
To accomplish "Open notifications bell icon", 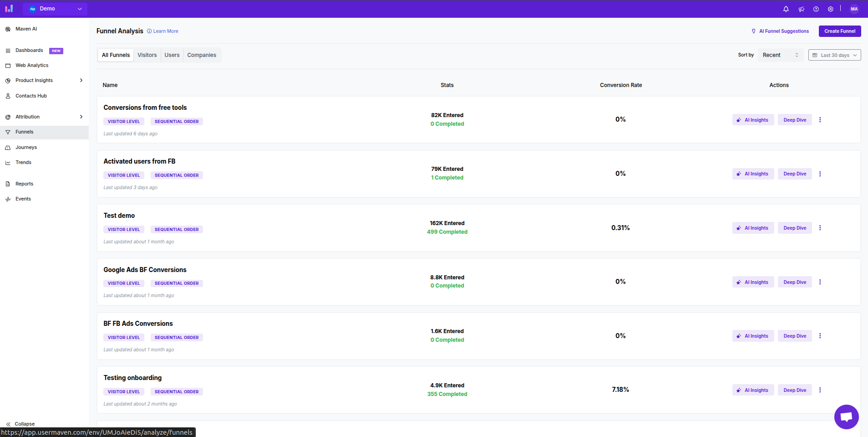I will [x=786, y=9].
